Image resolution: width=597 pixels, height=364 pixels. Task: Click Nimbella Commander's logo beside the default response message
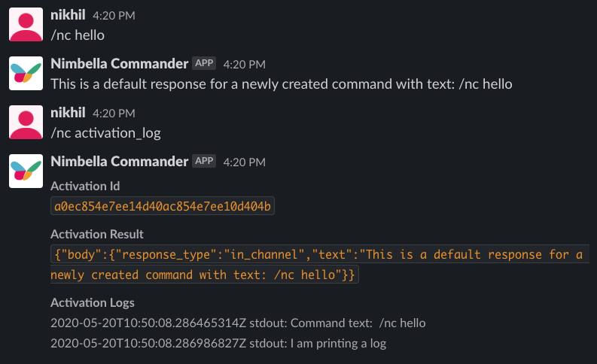(26, 73)
